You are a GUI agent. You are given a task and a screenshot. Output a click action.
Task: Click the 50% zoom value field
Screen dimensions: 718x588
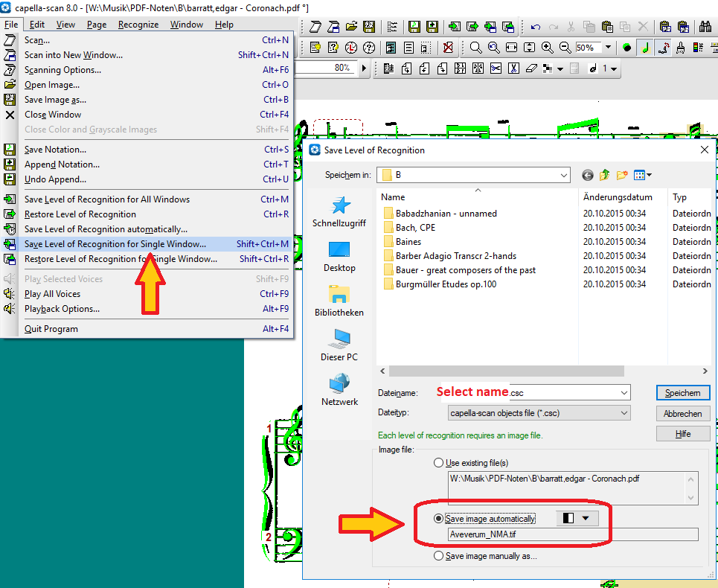(589, 47)
